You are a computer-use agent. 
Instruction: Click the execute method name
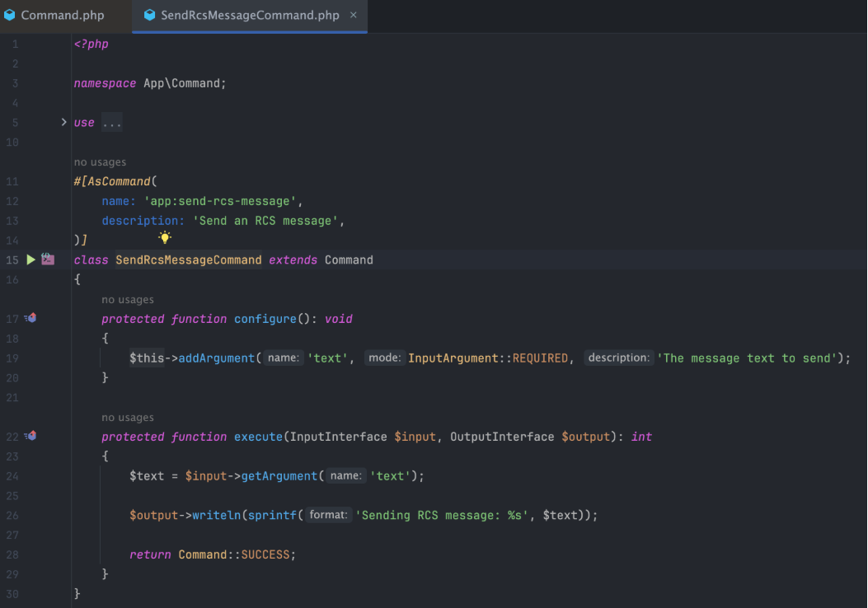point(258,437)
